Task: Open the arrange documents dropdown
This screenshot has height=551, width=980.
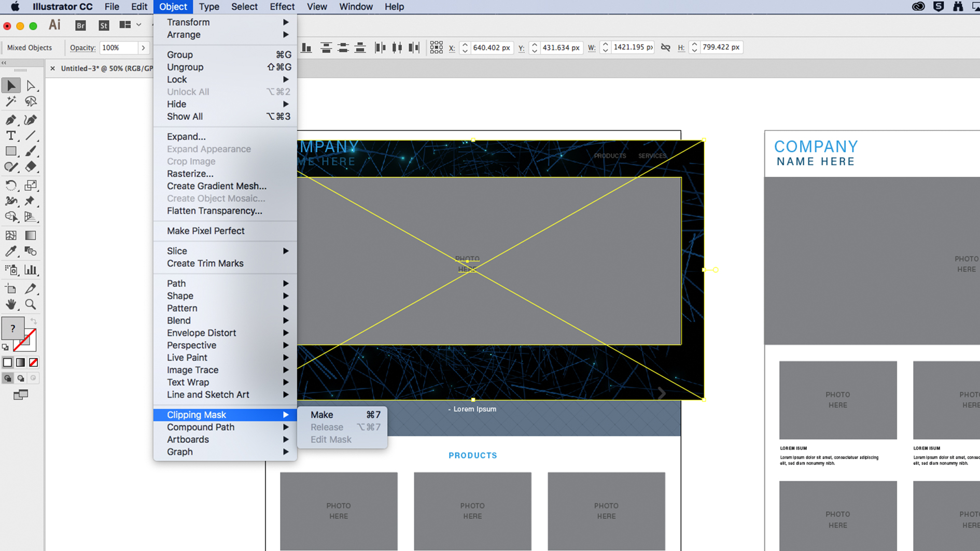Action: (x=130, y=25)
